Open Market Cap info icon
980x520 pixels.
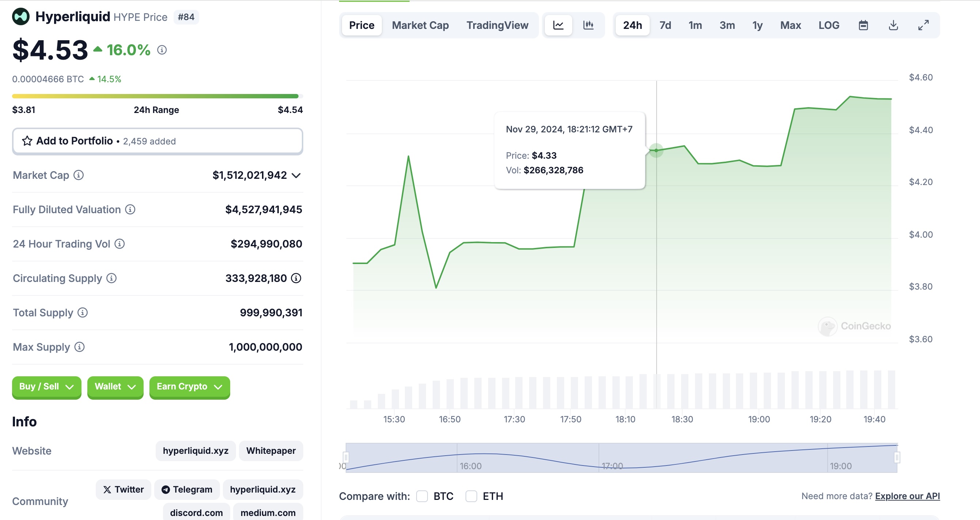pos(78,175)
